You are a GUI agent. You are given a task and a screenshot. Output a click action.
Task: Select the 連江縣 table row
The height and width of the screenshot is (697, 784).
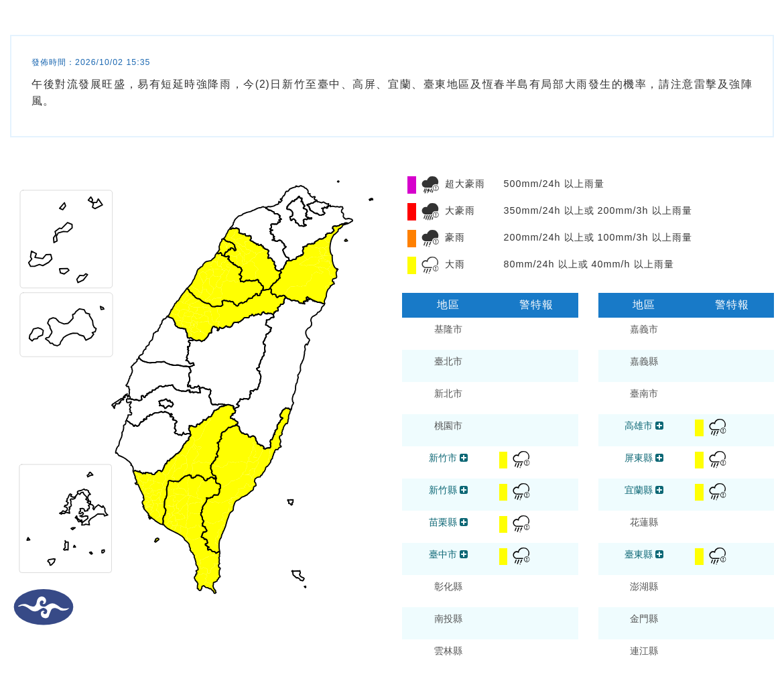pyautogui.click(x=686, y=655)
